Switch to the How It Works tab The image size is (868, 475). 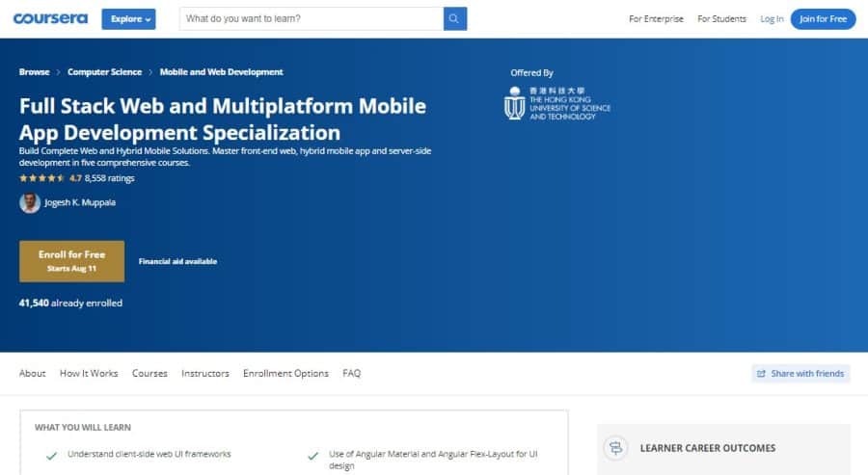click(89, 373)
